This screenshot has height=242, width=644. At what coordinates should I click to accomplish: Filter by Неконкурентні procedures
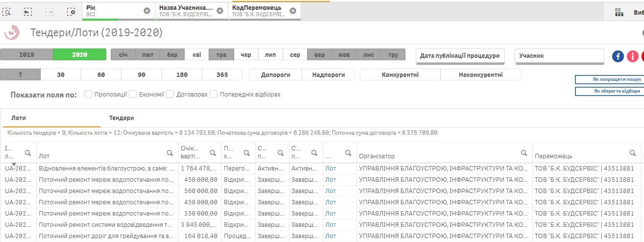[x=481, y=75]
